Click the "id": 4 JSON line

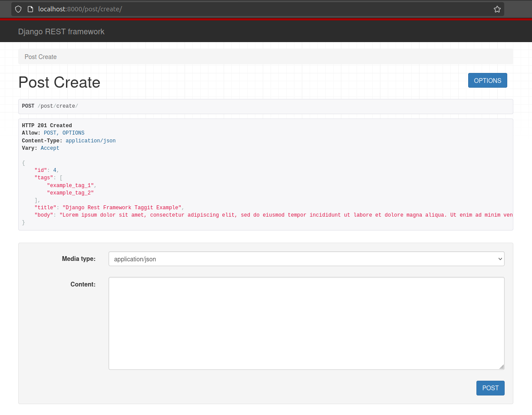tap(46, 170)
